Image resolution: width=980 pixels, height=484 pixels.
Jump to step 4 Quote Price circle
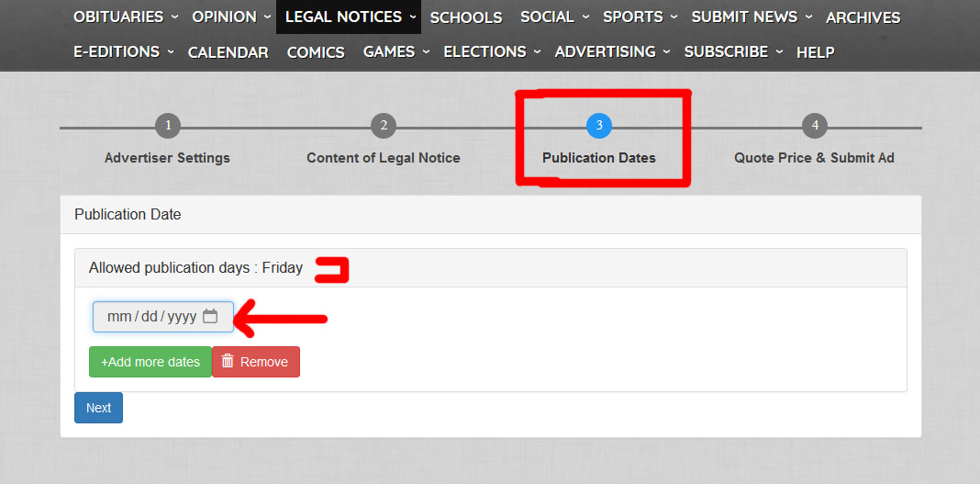[814, 126]
